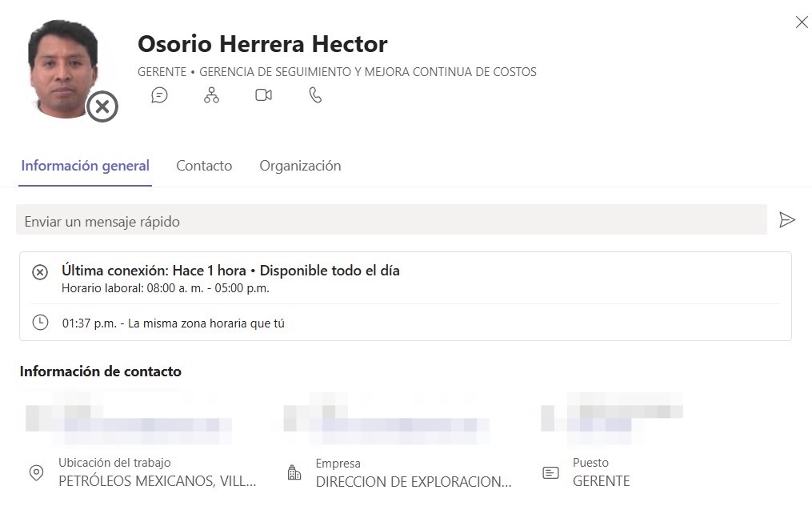Close the profile card
The width and height of the screenshot is (812, 510).
(x=801, y=22)
